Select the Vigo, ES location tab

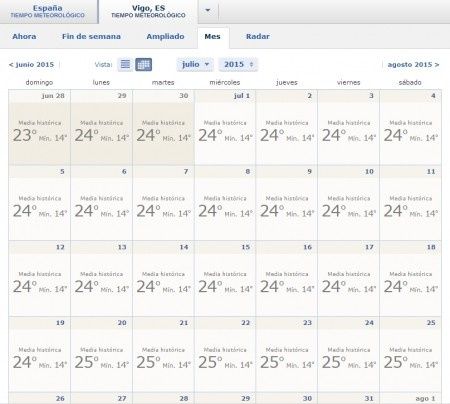[x=148, y=11]
